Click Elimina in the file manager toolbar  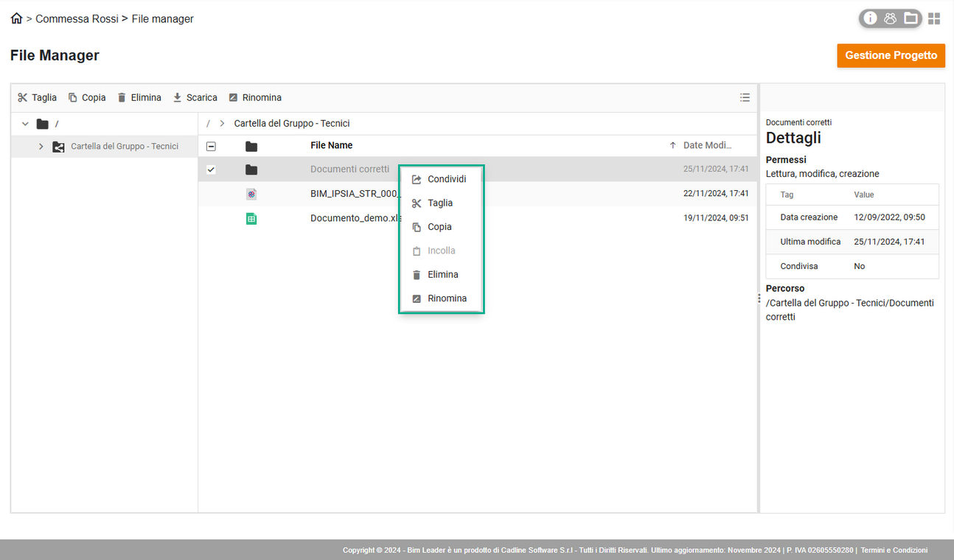(139, 97)
